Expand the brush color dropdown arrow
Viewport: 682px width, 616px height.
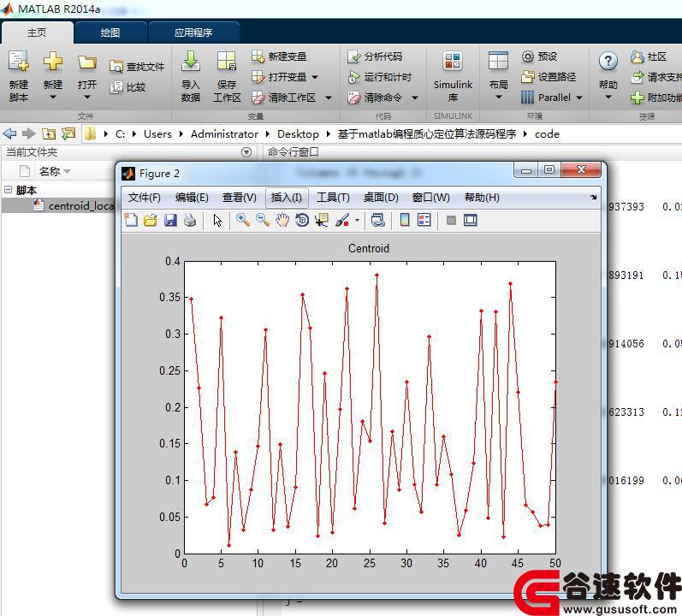click(357, 220)
